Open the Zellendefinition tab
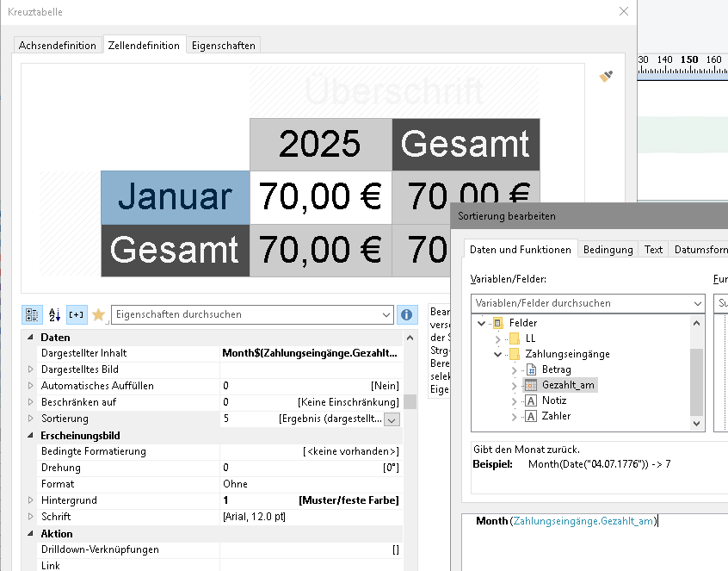The image size is (728, 571). pyautogui.click(x=144, y=45)
